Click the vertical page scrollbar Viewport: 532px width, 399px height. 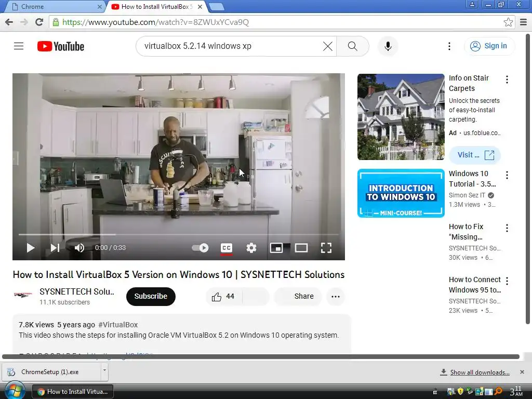(528, 179)
